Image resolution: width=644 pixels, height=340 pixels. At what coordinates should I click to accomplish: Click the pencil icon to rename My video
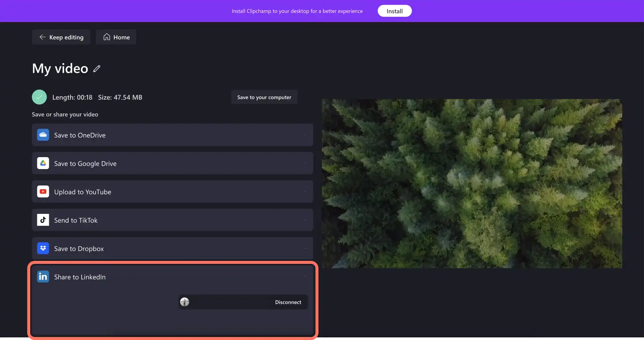click(x=97, y=69)
